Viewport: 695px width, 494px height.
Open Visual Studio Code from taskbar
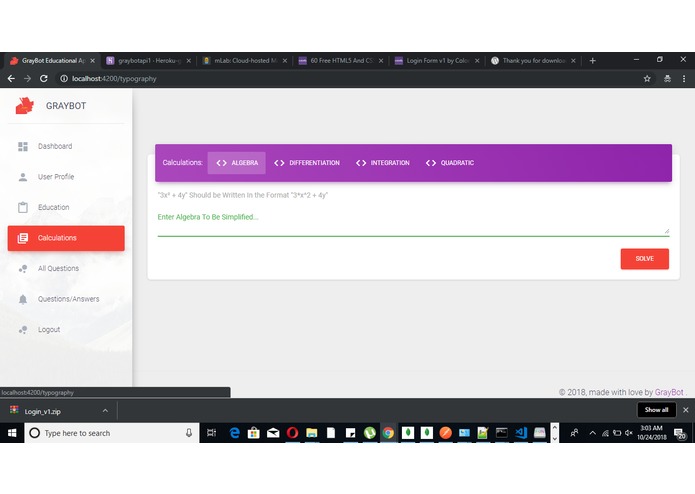[521, 433]
